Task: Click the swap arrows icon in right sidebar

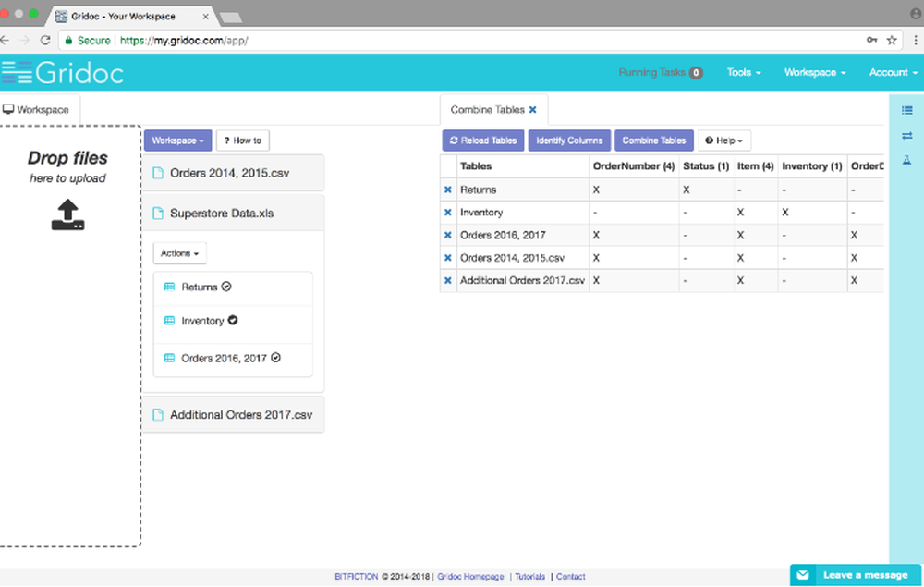Action: click(907, 135)
